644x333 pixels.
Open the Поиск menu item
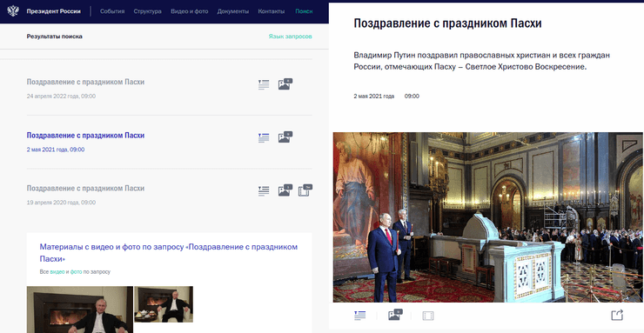(x=304, y=11)
